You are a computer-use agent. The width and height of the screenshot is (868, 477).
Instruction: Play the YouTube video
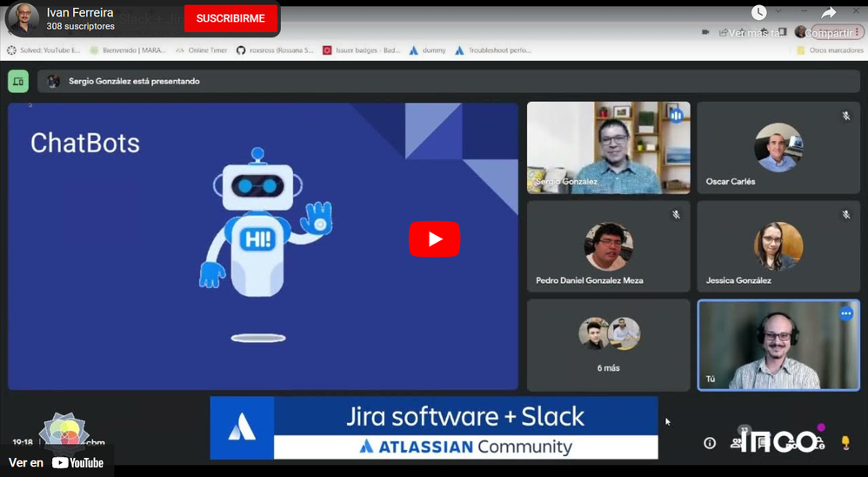434,238
